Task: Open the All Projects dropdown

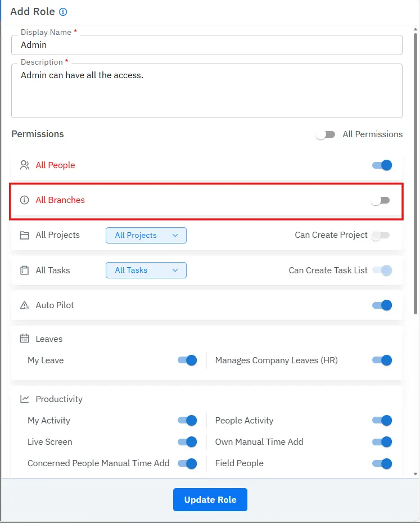Action: (x=146, y=235)
